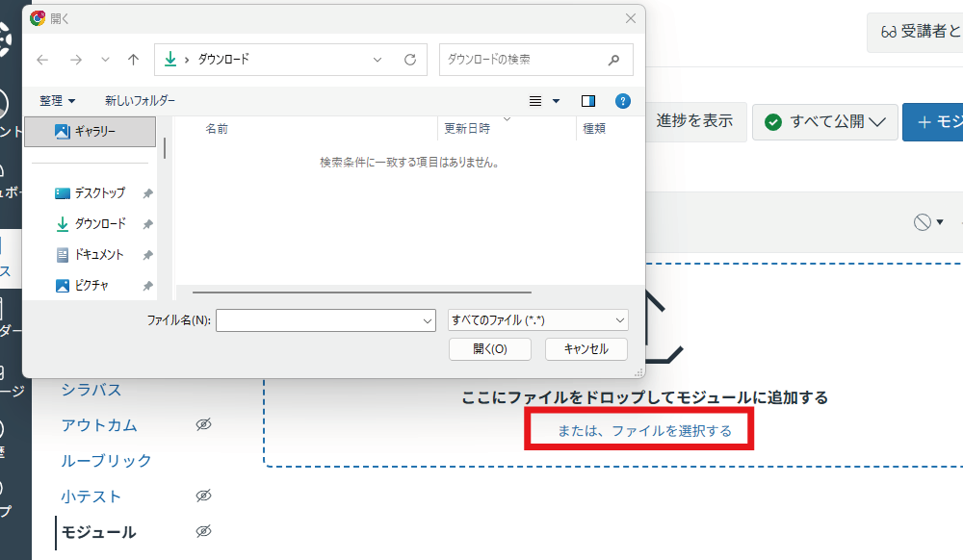Image resolution: width=963 pixels, height=560 pixels.
Task: Navigate up one level using the up arrow icon
Action: [x=133, y=59]
